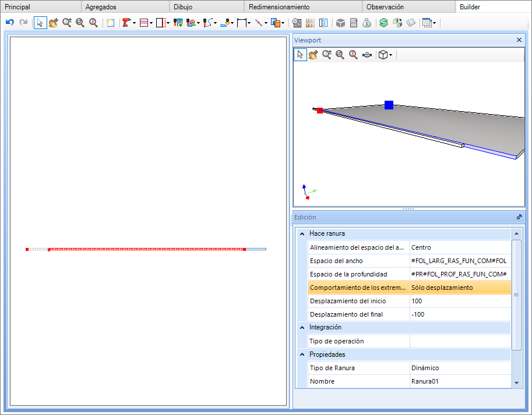The image size is (532, 415).
Task: Click the red horizontal lines panel icon
Action: tap(144, 23)
